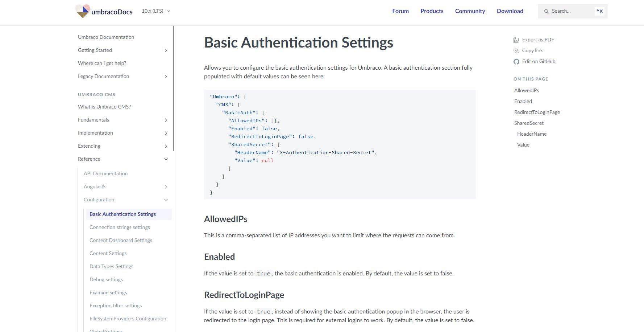Viewport: 644px width, 332px height.
Task: Collapse the Reference section chevron
Action: tap(166, 159)
